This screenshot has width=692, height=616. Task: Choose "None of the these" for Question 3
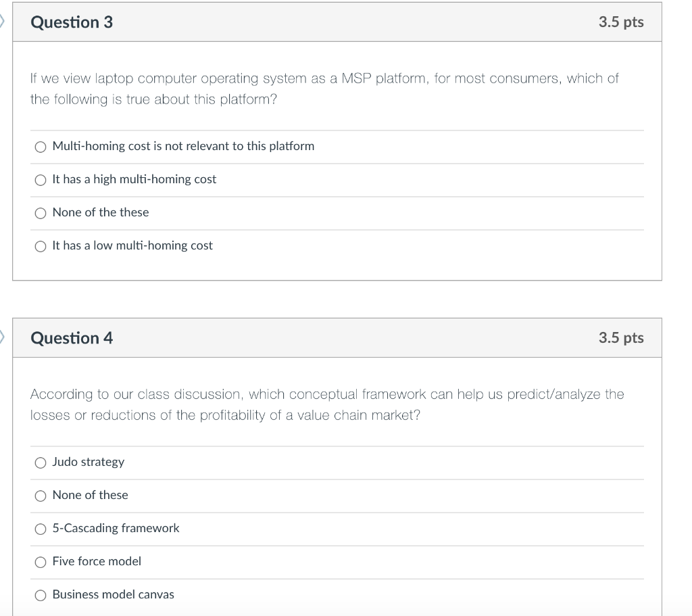[x=41, y=212]
